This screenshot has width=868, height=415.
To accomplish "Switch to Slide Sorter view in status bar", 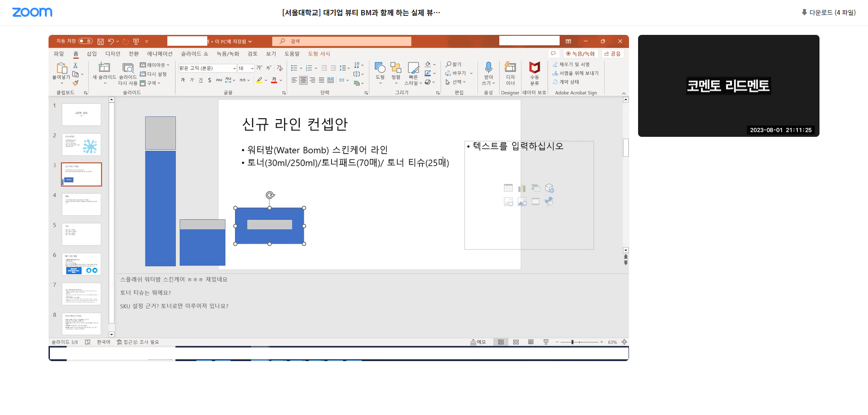I will (516, 342).
